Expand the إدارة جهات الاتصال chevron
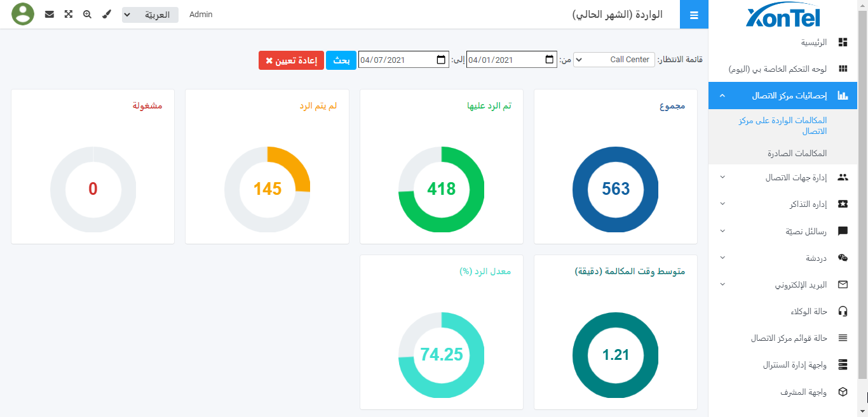The height and width of the screenshot is (417, 868). [x=722, y=178]
